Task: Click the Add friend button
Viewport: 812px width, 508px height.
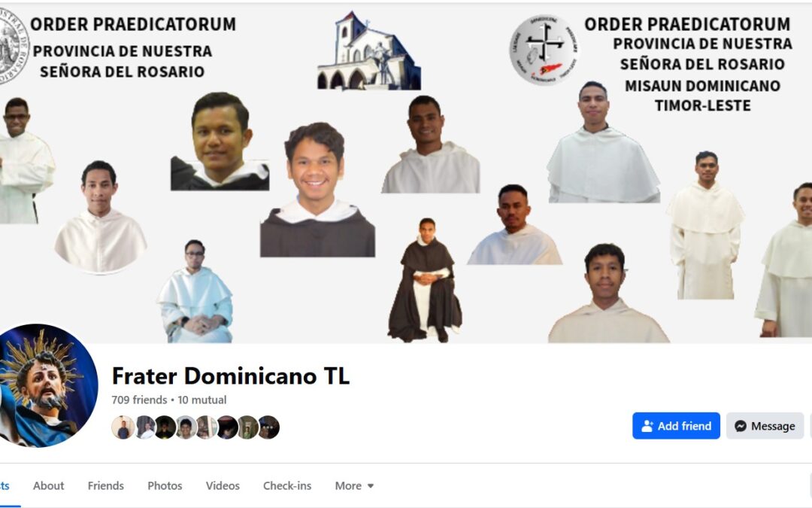Action: click(676, 425)
